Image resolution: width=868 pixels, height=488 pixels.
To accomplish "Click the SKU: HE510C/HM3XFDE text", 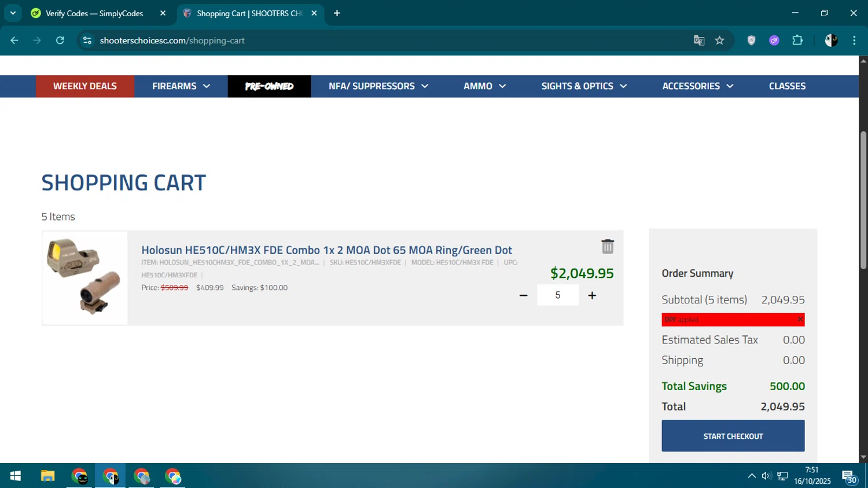I will [365, 263].
